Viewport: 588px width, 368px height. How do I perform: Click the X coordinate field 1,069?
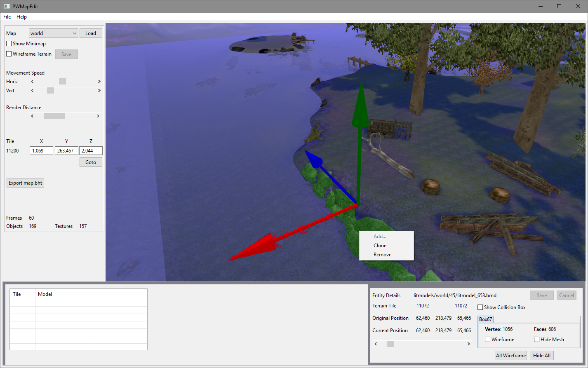(41, 151)
